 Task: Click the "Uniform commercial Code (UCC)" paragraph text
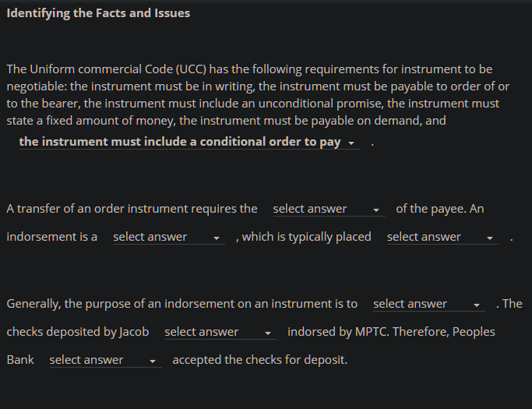[258, 95]
